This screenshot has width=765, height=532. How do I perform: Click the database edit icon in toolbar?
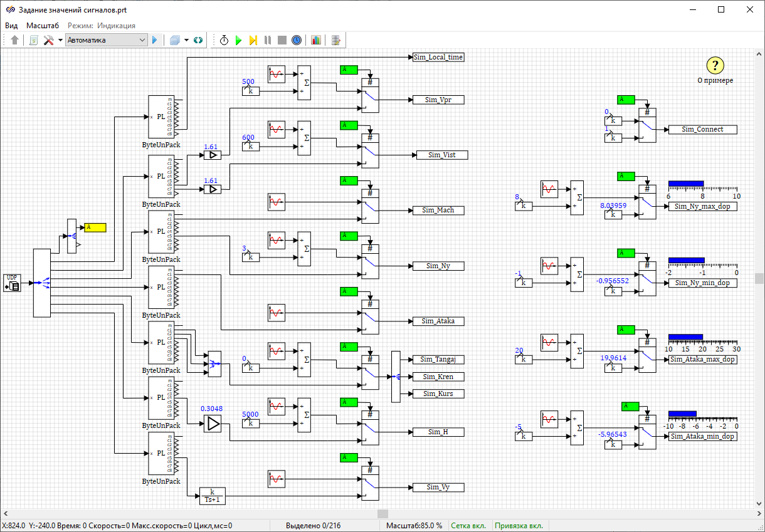pyautogui.click(x=336, y=40)
